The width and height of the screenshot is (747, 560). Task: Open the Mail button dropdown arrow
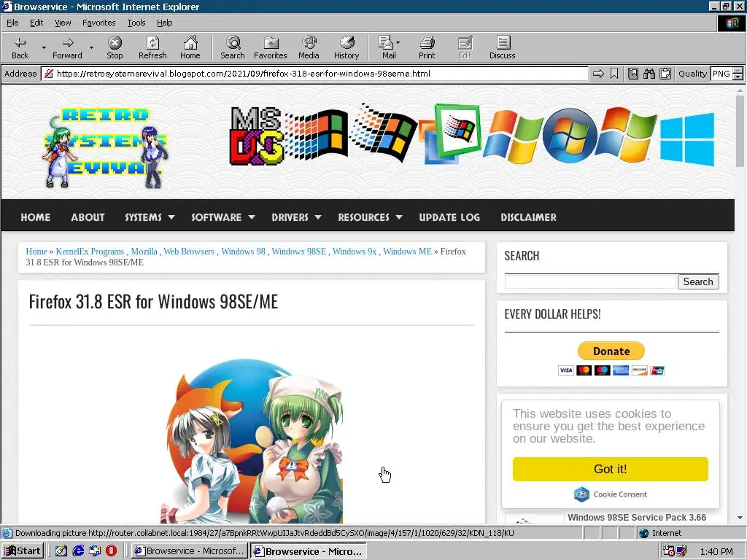[398, 42]
